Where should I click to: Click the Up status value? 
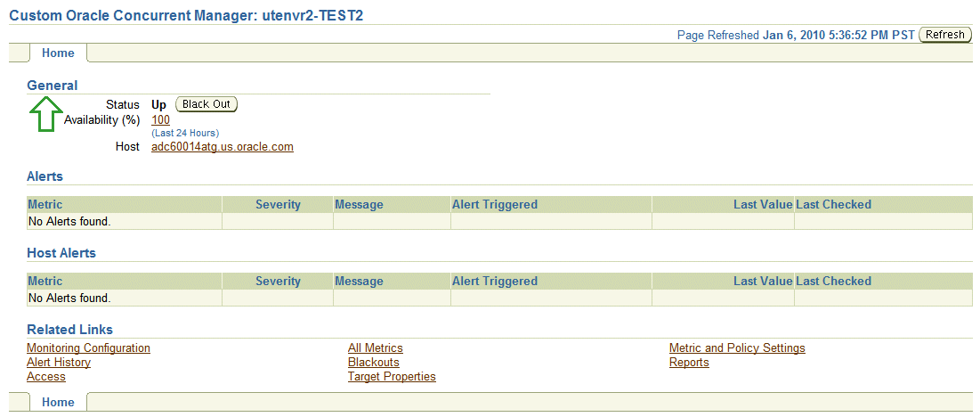click(x=159, y=105)
